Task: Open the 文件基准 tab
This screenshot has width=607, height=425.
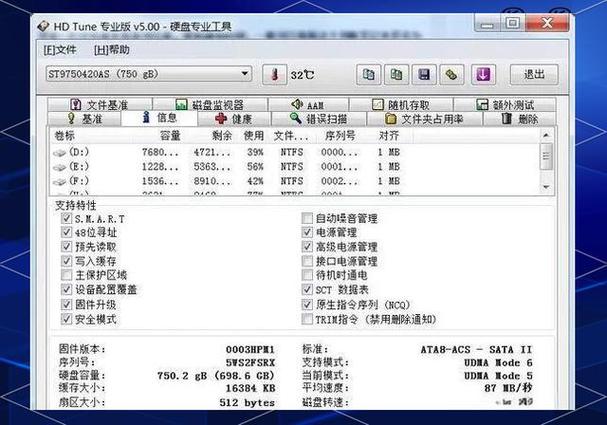Action: pos(99,105)
